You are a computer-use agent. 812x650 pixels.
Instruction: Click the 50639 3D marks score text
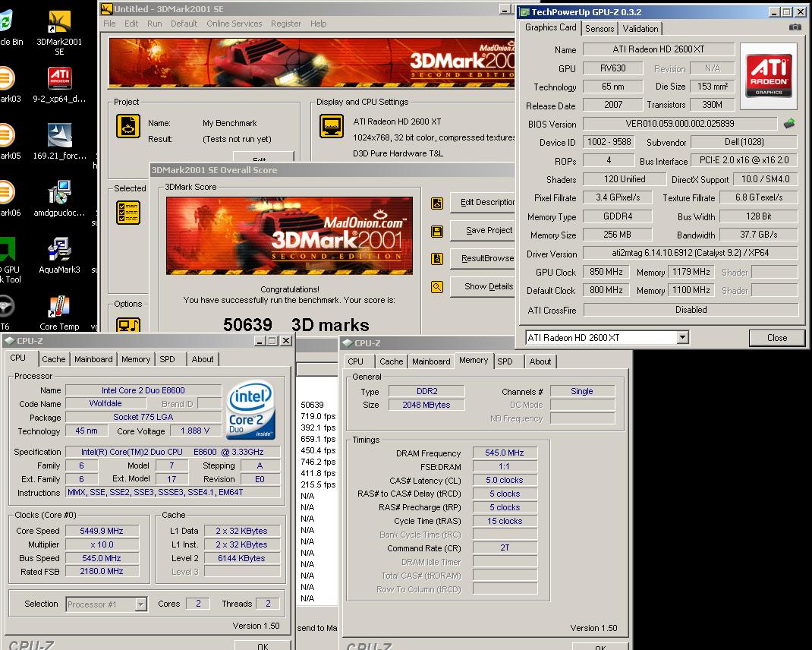296,325
